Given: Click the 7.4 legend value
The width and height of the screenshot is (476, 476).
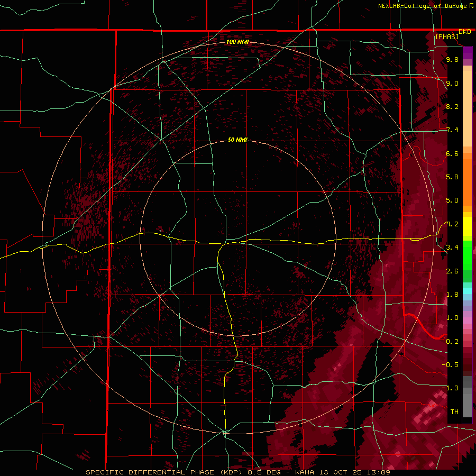Looking at the screenshot, I should pos(452,130).
